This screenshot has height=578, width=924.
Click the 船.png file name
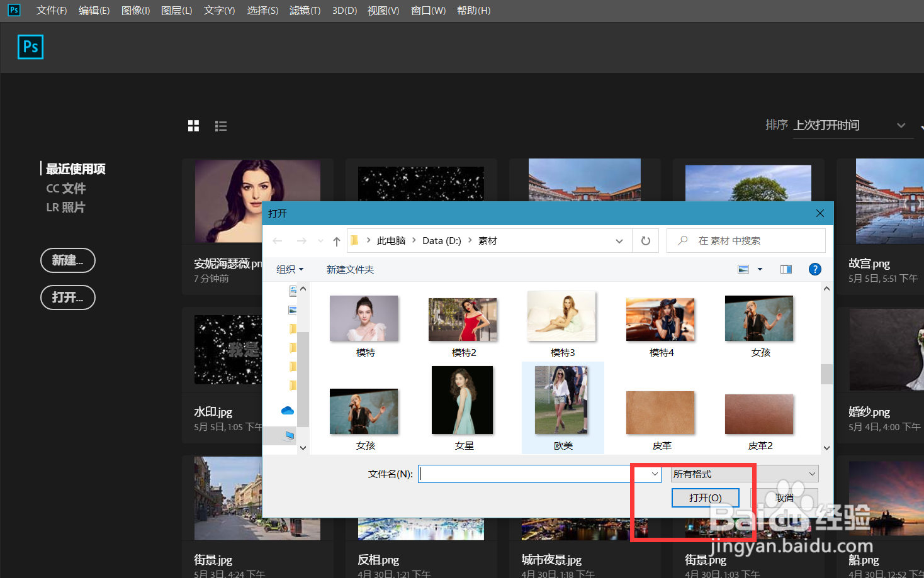[864, 560]
